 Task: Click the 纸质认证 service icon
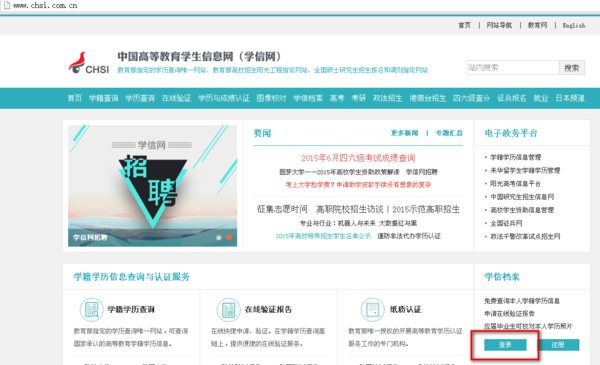[x=372, y=309]
